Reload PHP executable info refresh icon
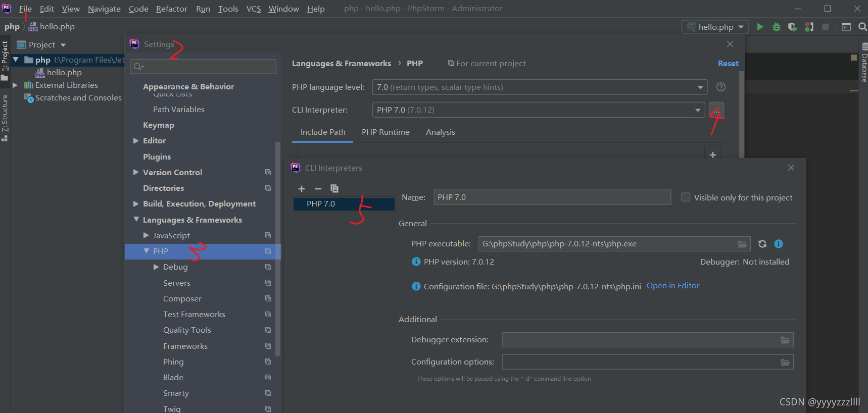Image resolution: width=868 pixels, height=413 pixels. (762, 244)
